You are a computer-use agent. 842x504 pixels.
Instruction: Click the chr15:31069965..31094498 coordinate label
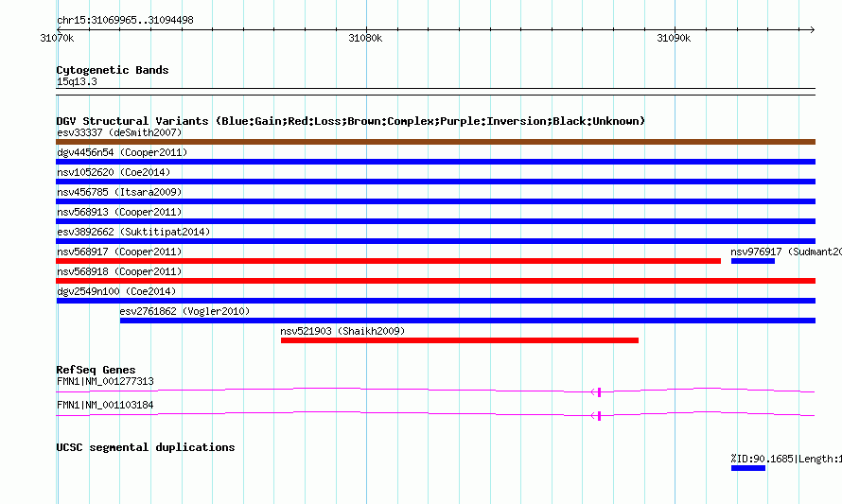pyautogui.click(x=125, y=21)
